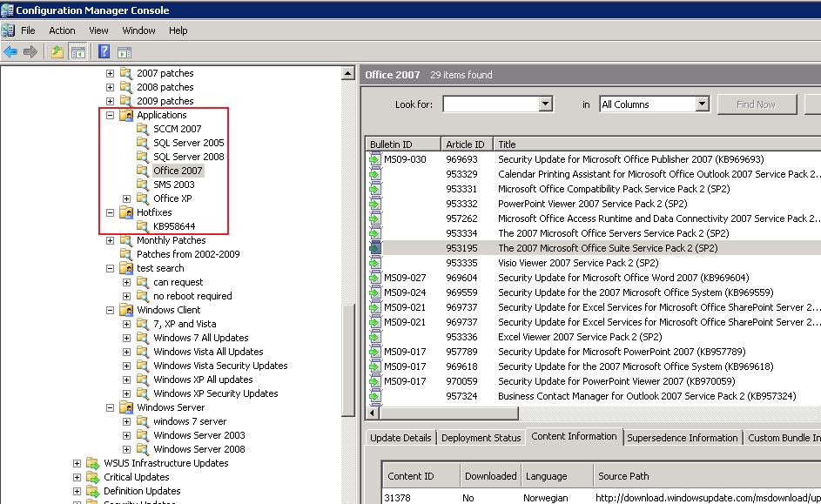Click the Source Path column header
The image size is (821, 504).
click(707, 476)
